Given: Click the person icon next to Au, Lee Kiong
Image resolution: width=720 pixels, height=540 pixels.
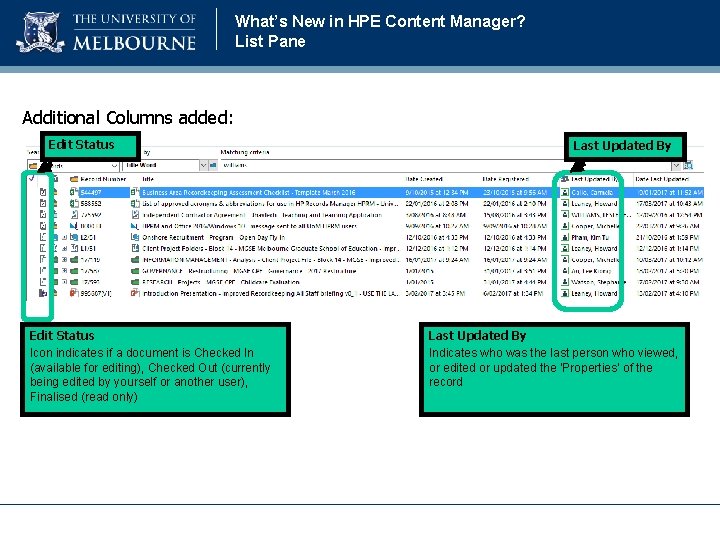Looking at the screenshot, I should click(565, 271).
